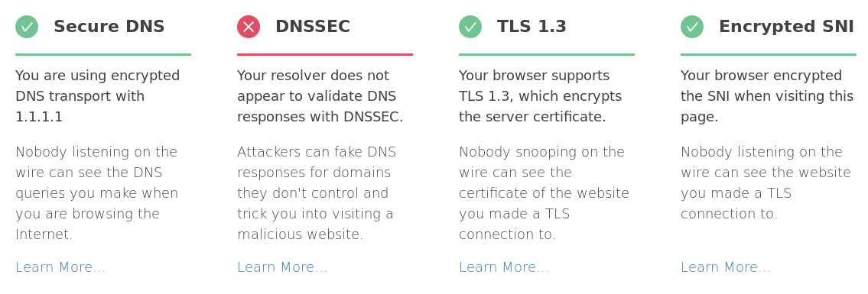The image size is (868, 294).
Task: Click the red X icon beside DNSSEC
Action: coord(249,27)
